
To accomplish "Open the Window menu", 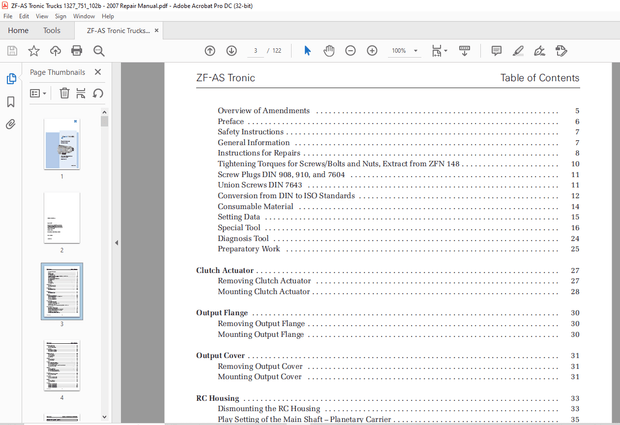I will coord(84,16).
